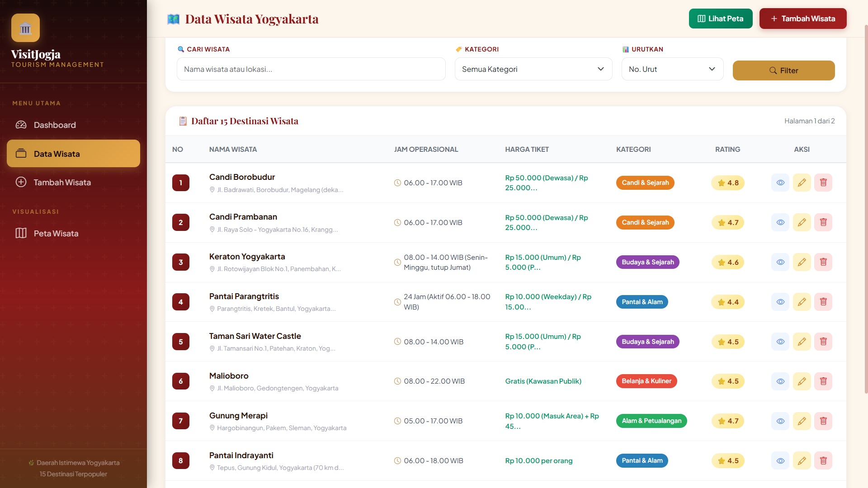Click the Rp 10.000 per orang price
868x488 pixels.
(539, 460)
